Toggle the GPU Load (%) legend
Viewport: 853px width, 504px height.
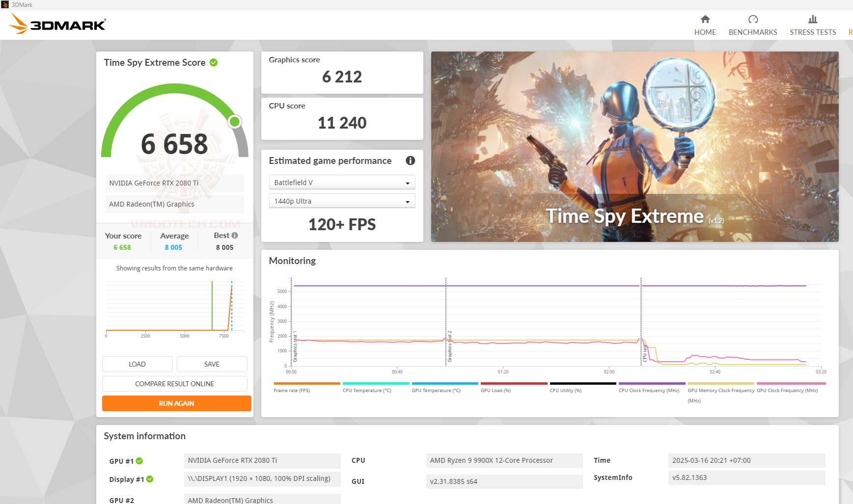coord(514,384)
